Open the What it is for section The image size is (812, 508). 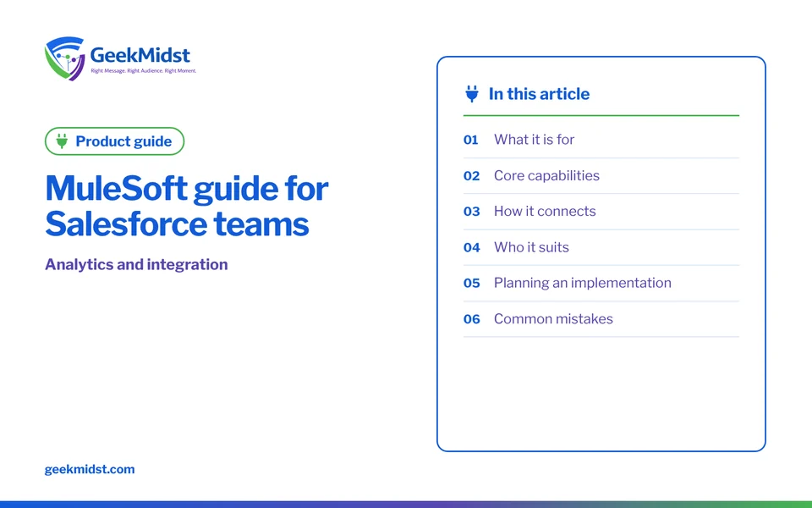coord(601,140)
